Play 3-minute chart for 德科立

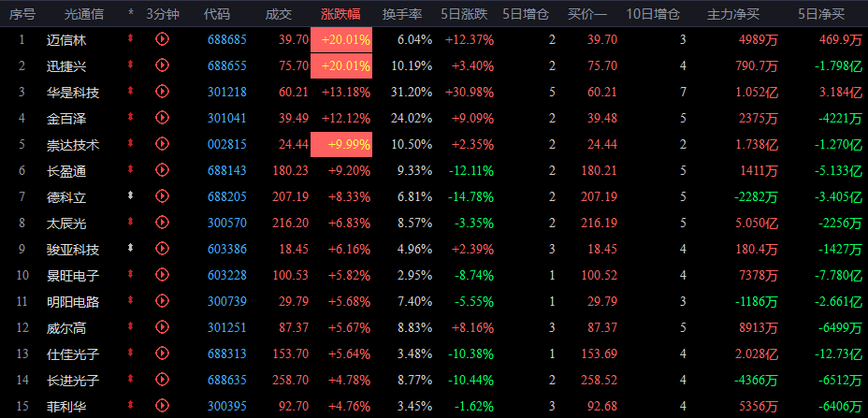(162, 196)
